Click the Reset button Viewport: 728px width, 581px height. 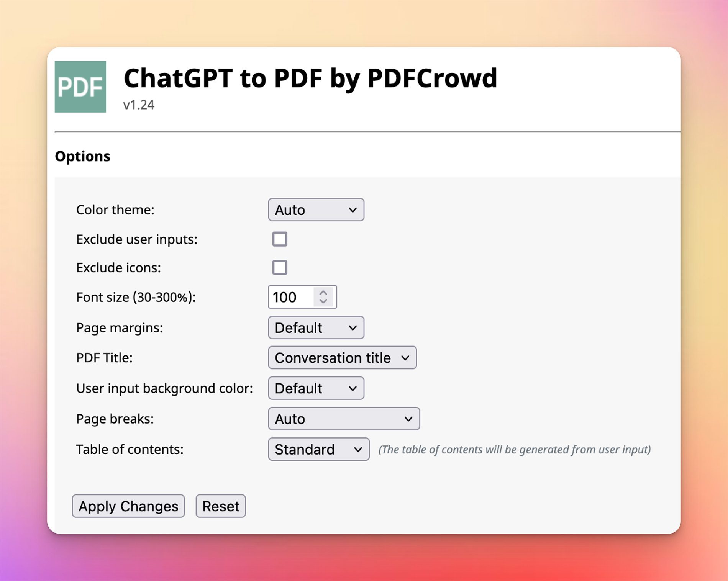click(x=220, y=506)
